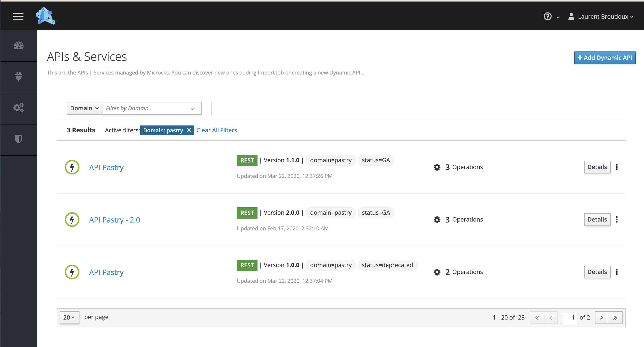Viewport: 644px width, 347px height.
Task: Go to next results page
Action: tap(602, 318)
